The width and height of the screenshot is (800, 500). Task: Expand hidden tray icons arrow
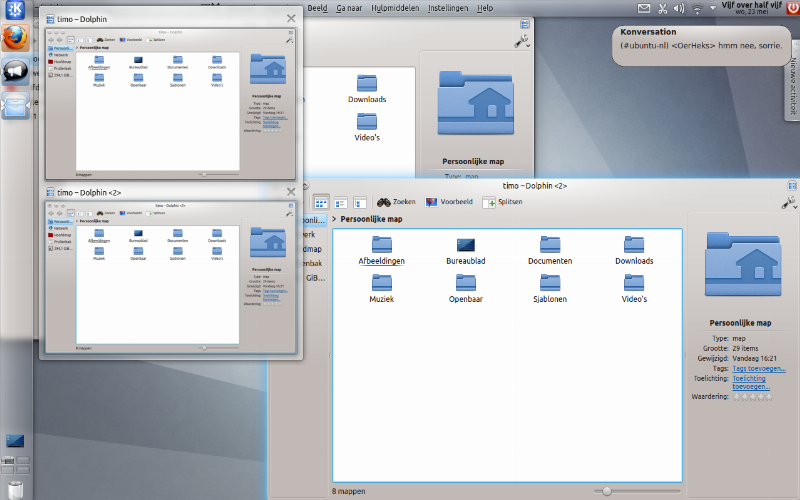coord(713,8)
